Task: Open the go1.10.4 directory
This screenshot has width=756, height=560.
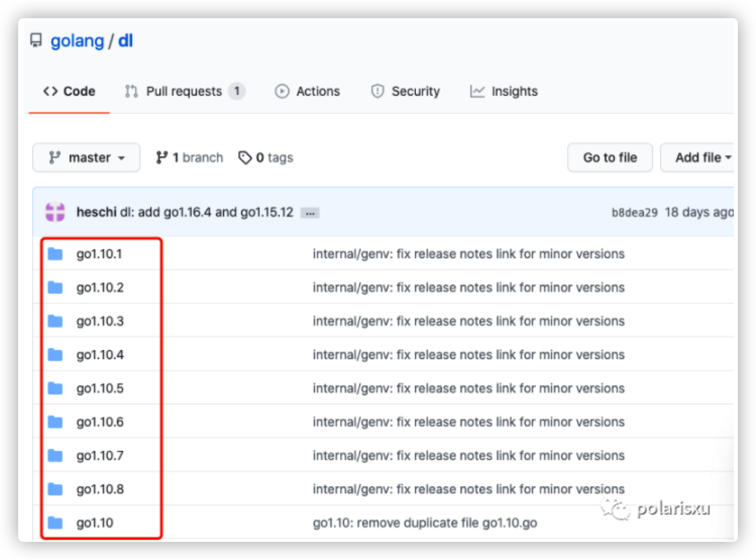Action: coord(100,355)
